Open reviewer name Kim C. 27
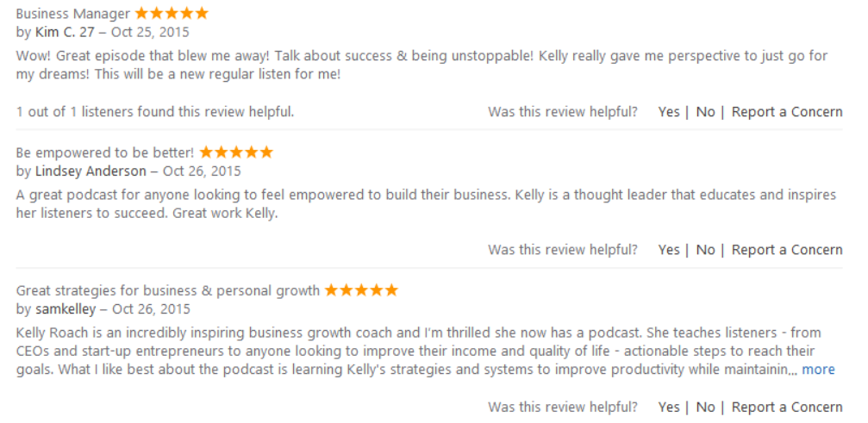868x423 pixels. 66,33
